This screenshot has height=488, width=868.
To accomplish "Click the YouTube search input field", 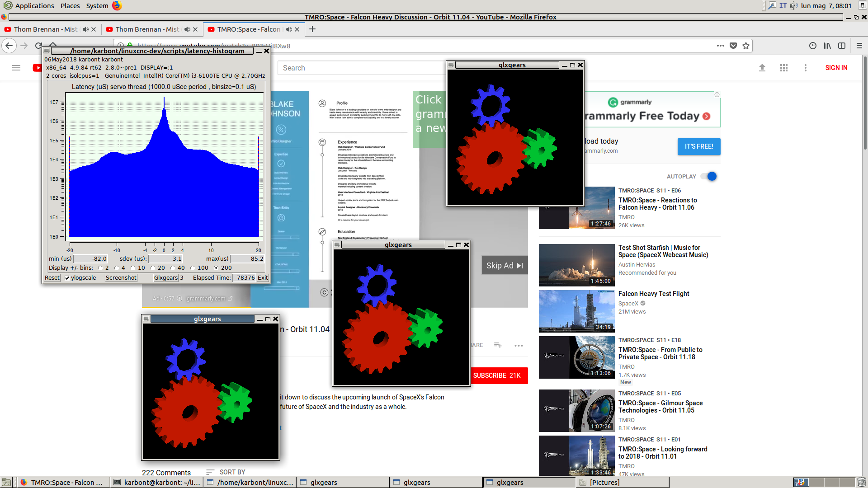I will [x=362, y=68].
